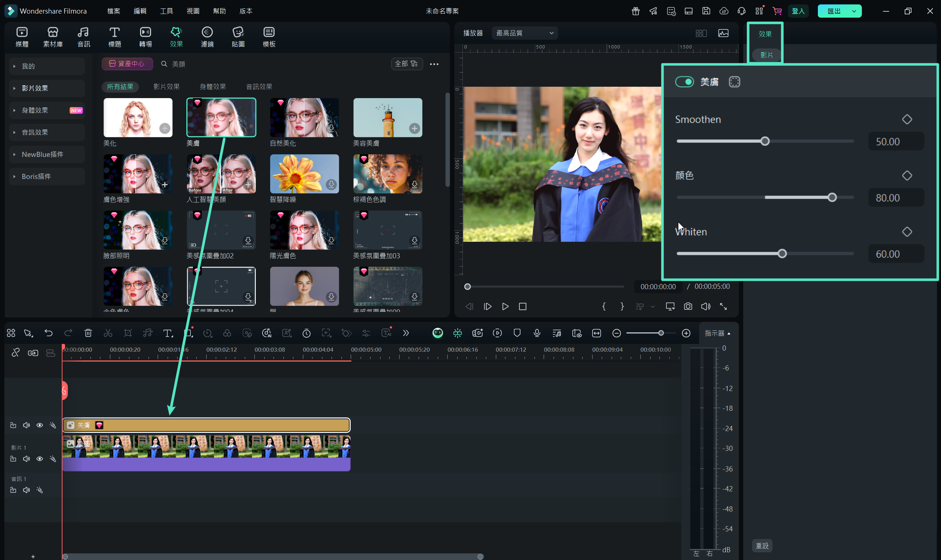Expand the 身體效果 category
This screenshot has height=560, width=941.
pyautogui.click(x=47, y=110)
